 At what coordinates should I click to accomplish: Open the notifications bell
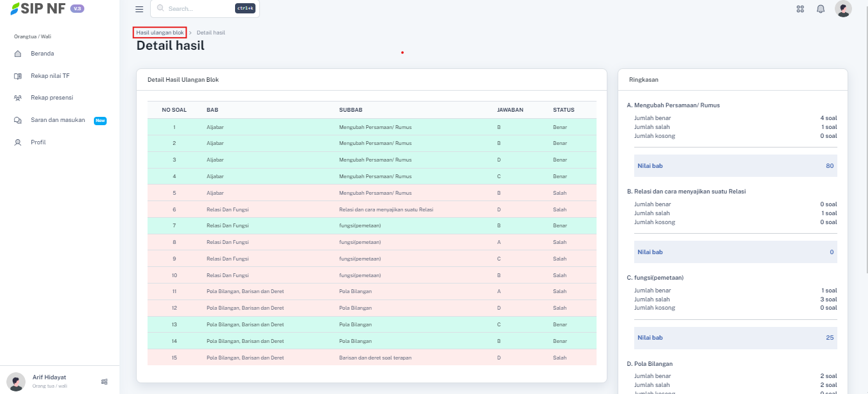[821, 9]
